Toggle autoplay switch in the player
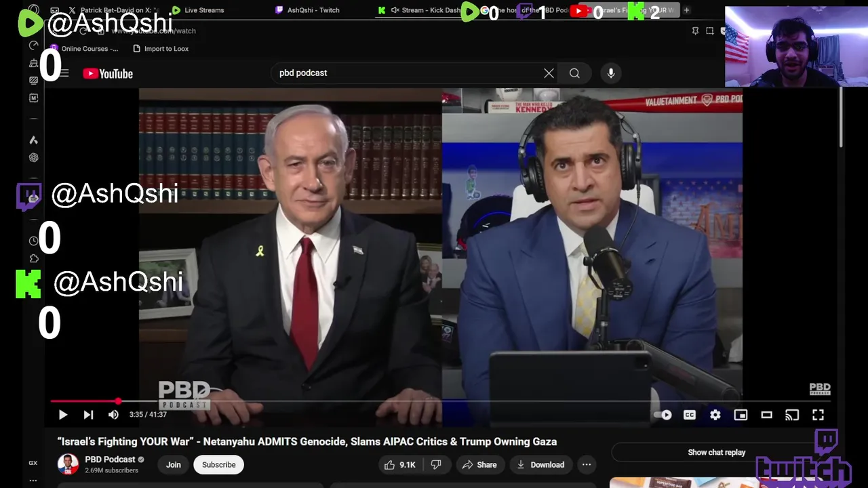 click(x=663, y=415)
